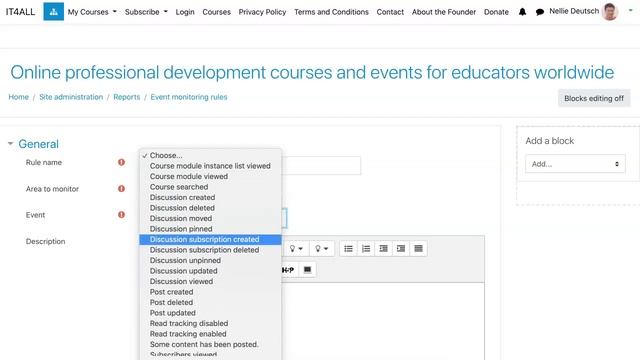Select the Choose... option in the list

point(210,155)
